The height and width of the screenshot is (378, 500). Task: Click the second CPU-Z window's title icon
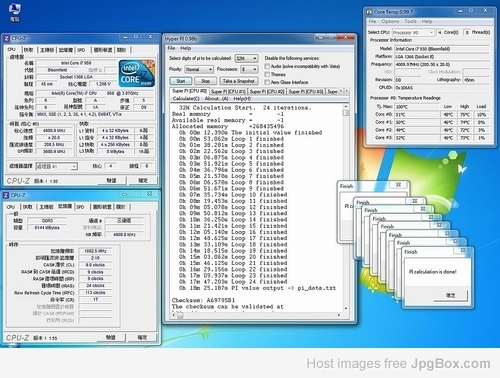coord(6,195)
